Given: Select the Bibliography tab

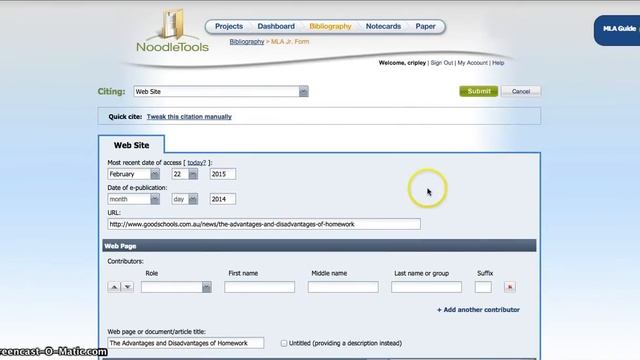Looking at the screenshot, I should [330, 26].
